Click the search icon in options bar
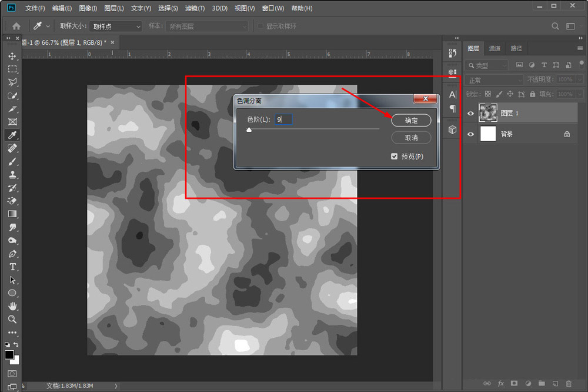 (x=555, y=26)
